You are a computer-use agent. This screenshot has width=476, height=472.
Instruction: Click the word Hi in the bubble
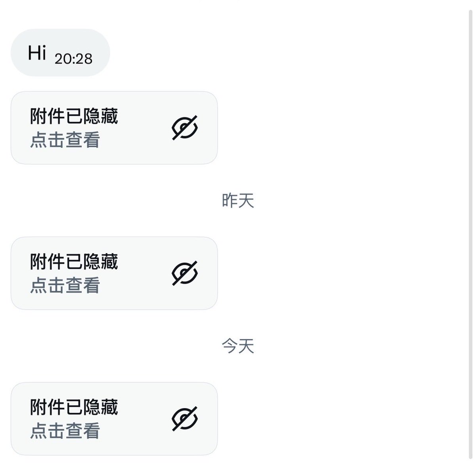point(37,53)
